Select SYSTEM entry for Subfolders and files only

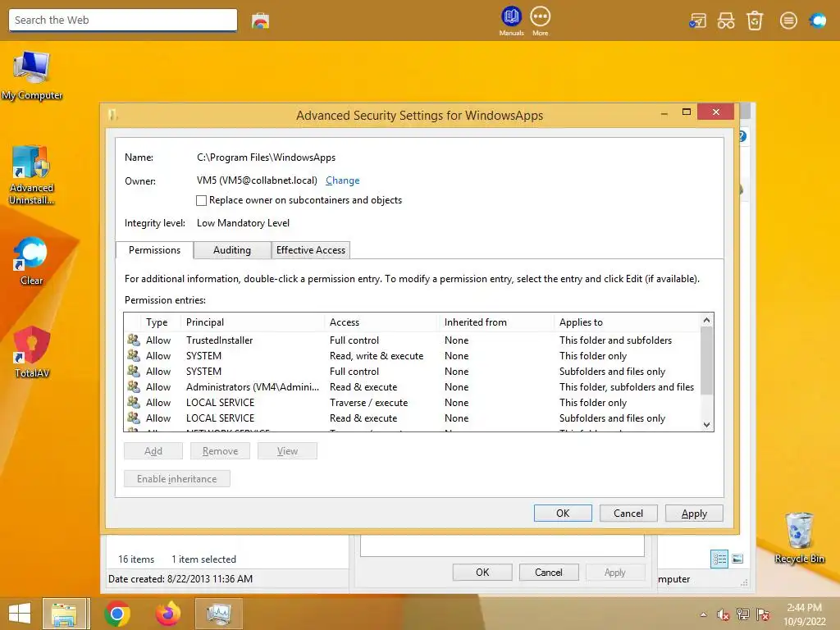413,372
